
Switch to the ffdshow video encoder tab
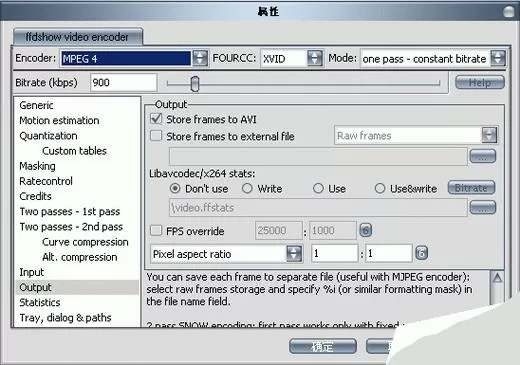[x=78, y=37]
